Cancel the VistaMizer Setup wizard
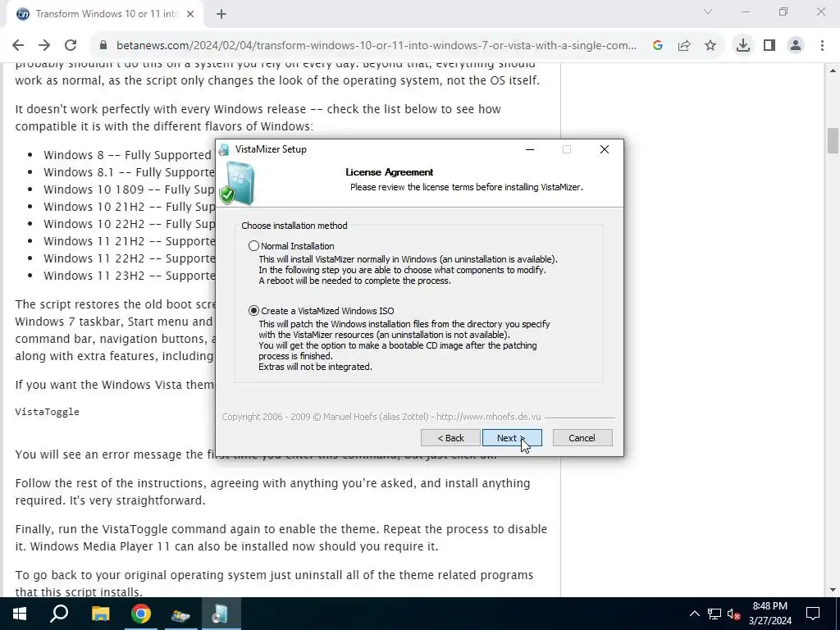This screenshot has height=630, width=840. pyautogui.click(x=582, y=438)
